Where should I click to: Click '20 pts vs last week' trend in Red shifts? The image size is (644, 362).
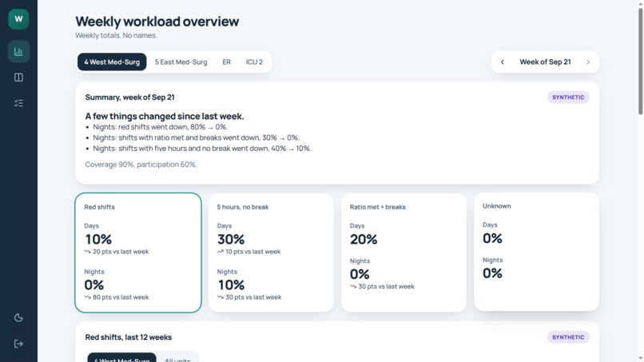point(117,252)
